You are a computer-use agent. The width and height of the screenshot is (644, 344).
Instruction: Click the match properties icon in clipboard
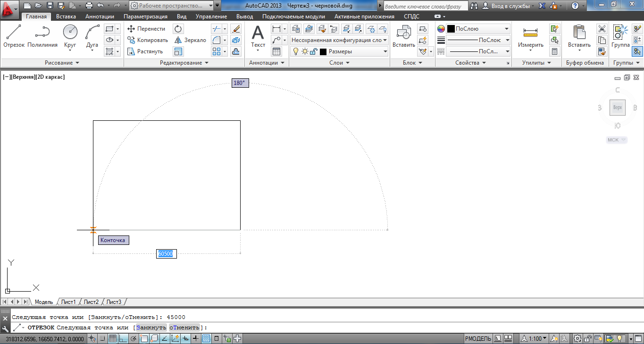[x=602, y=51]
